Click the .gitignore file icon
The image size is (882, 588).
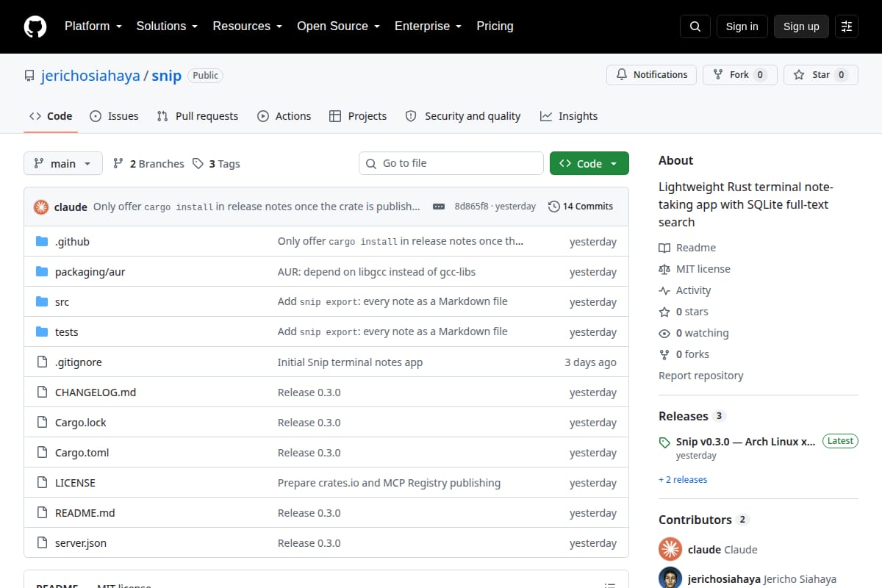42,362
